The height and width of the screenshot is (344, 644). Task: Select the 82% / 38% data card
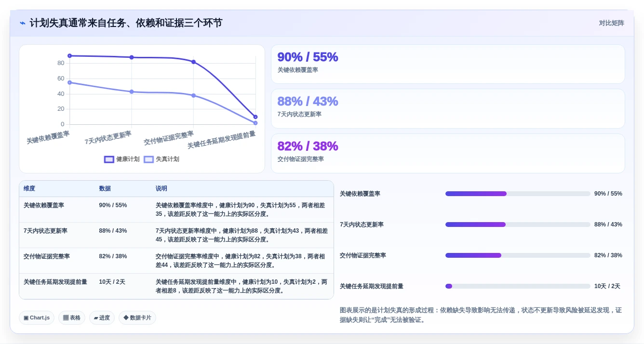448,153
